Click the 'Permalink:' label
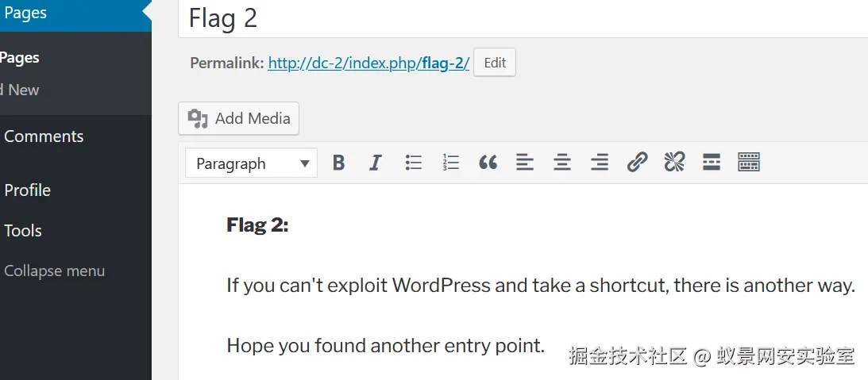 [227, 63]
